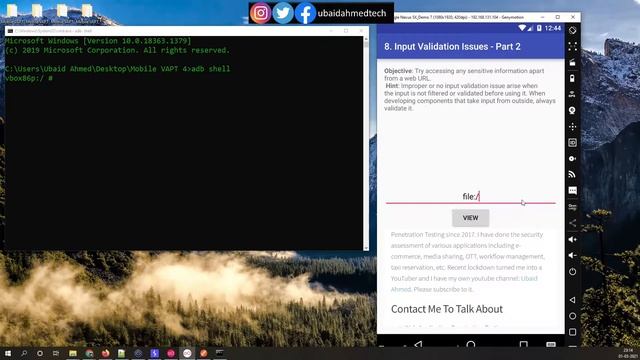This screenshot has height=360, width=640.
Task: Tap the Android navigation bar recent apps button
Action: [x=523, y=344]
